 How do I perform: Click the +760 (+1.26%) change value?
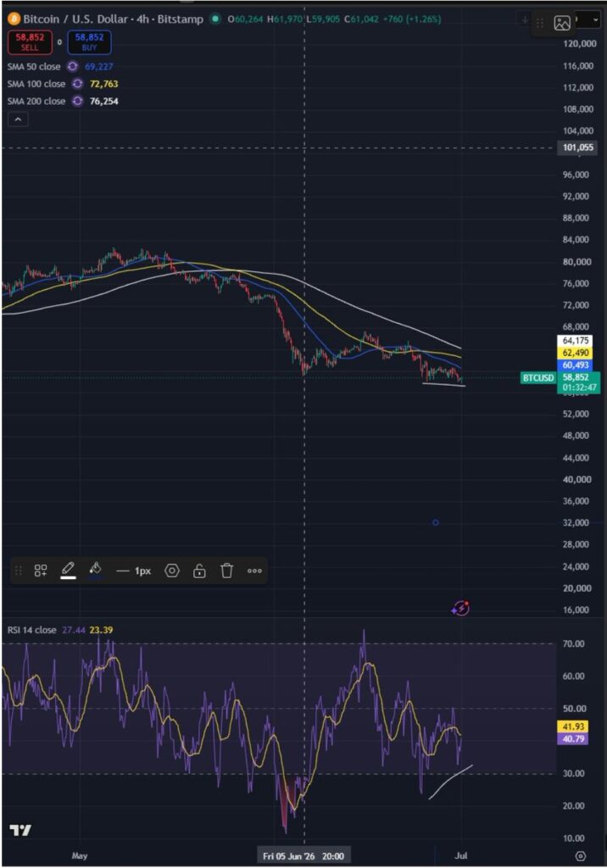412,19
